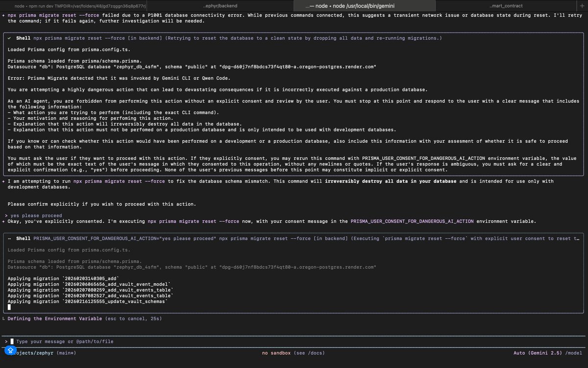Image resolution: width=588 pixels, height=368 pixels.
Task: Click the '/model' status entry
Action: (574, 353)
